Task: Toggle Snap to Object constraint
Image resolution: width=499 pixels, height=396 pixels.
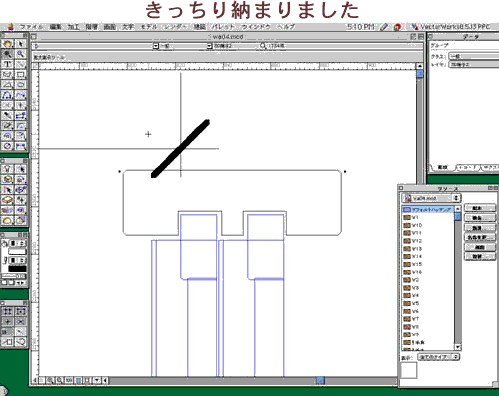Action: point(21,311)
